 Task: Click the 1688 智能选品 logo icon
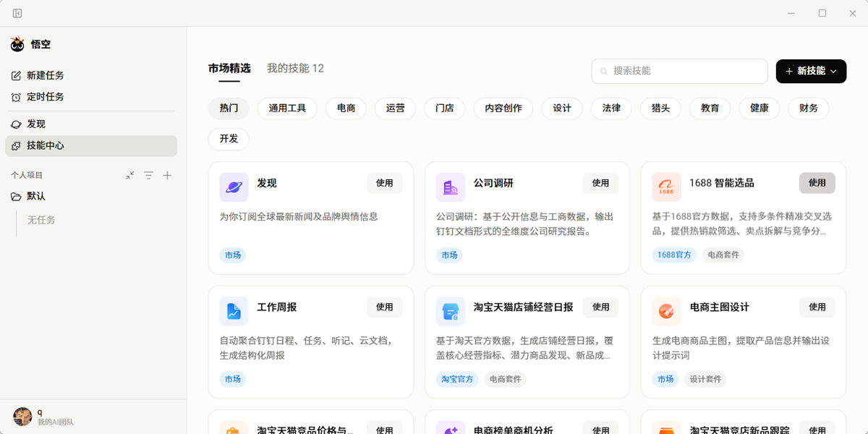point(666,187)
